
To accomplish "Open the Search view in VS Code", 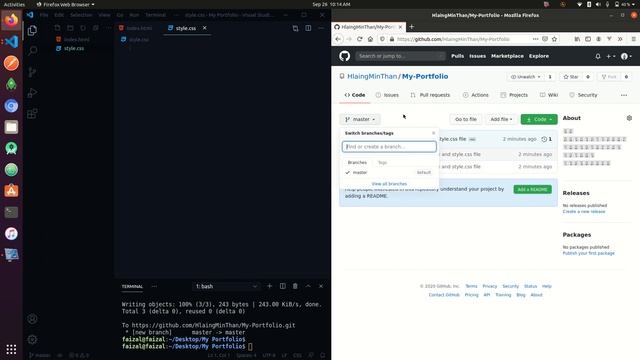I will point(32,51).
